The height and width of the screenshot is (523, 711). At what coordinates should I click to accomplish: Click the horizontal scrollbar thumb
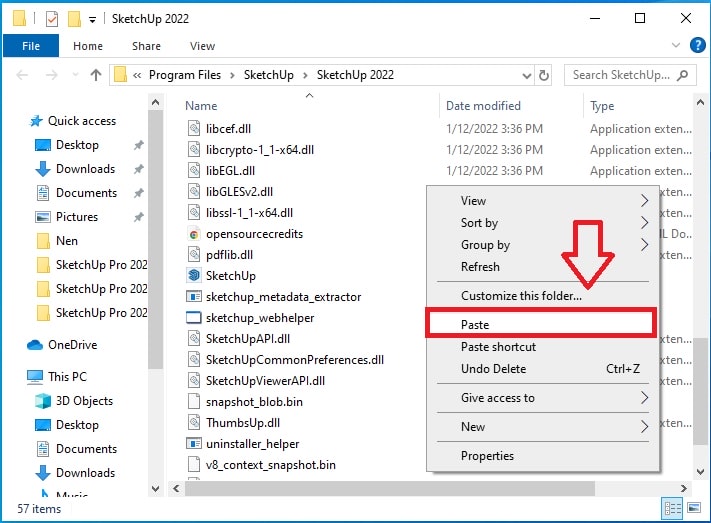390,488
